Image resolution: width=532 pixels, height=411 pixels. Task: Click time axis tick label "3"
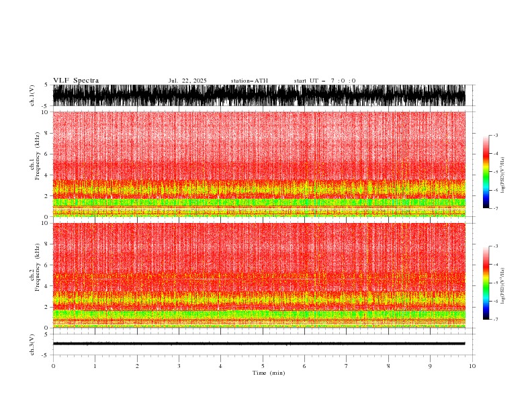tap(179, 366)
